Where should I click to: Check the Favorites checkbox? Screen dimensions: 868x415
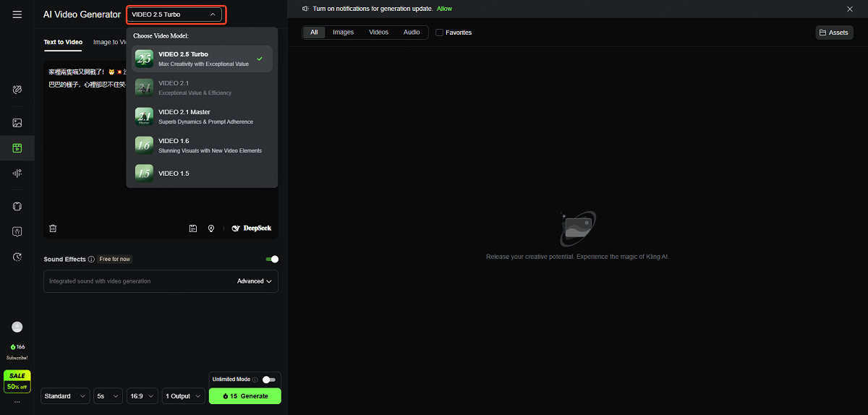(440, 33)
